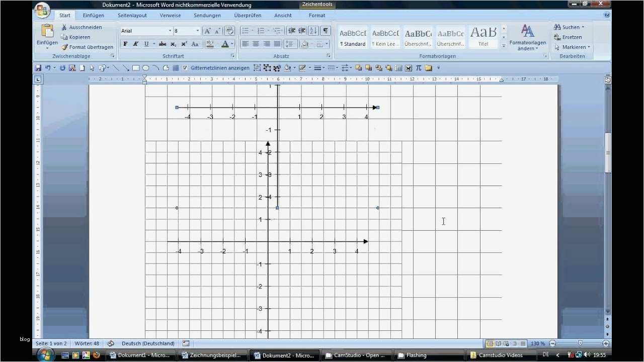Open the Ansicht tab
Screen dimensions: 644x362
[283, 16]
